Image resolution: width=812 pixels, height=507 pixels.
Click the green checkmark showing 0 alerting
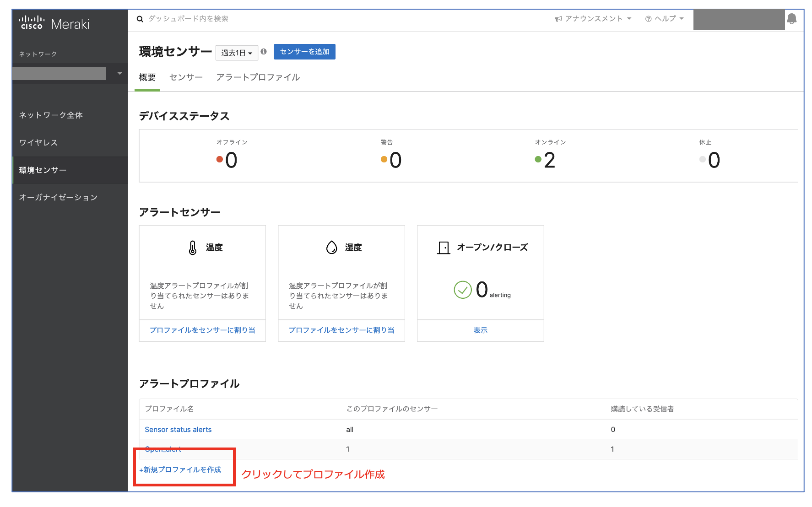(x=464, y=290)
